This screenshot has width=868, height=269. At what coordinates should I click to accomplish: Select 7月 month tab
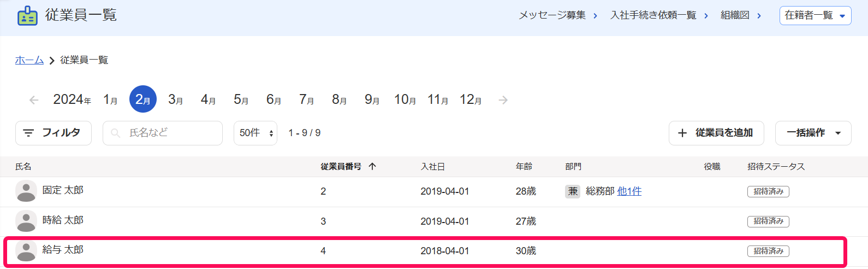(x=307, y=100)
